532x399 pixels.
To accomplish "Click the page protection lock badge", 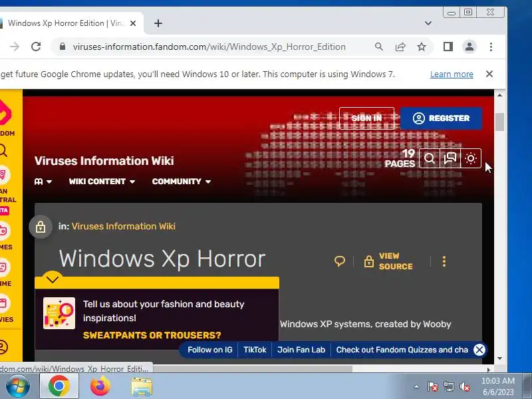I will 41,227.
